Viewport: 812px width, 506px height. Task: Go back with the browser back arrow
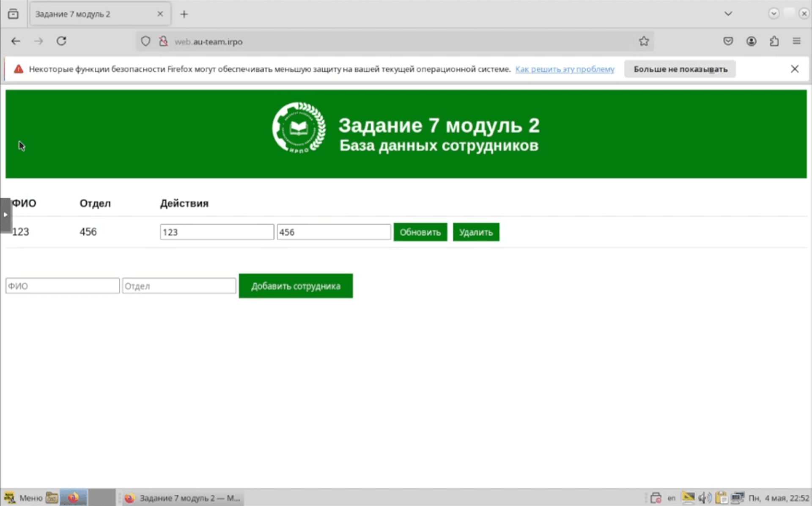16,41
